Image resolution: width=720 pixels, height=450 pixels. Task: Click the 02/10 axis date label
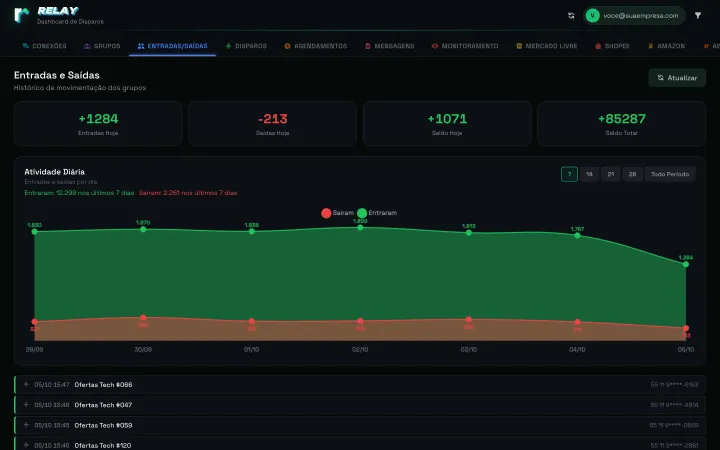(360, 349)
